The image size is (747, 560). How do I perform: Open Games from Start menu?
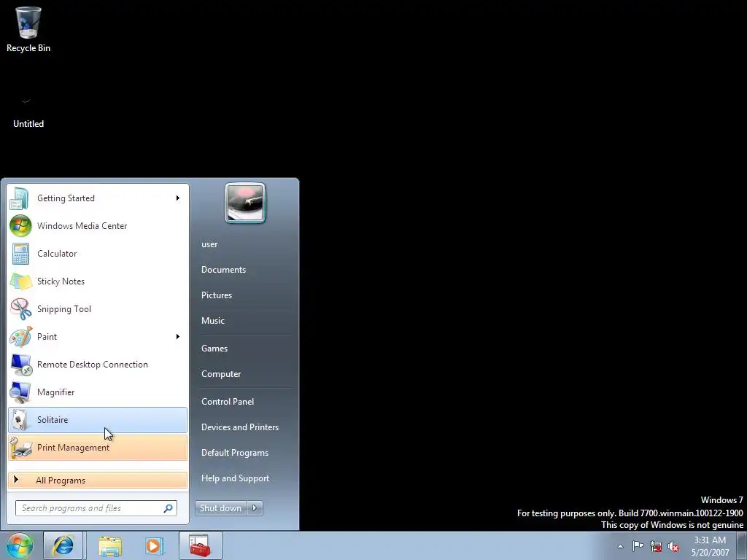tap(214, 349)
